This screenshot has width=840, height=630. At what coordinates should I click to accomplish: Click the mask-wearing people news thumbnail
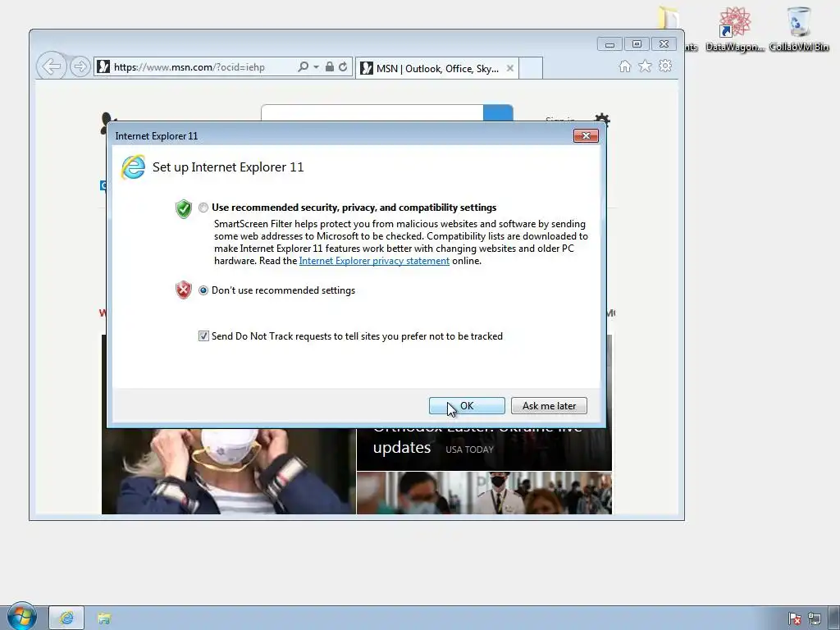(x=484, y=493)
